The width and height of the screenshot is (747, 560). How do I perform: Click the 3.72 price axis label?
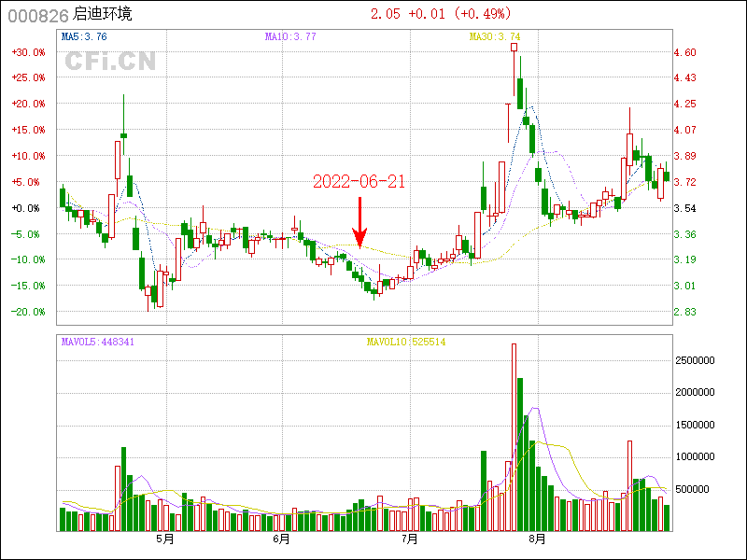(685, 182)
